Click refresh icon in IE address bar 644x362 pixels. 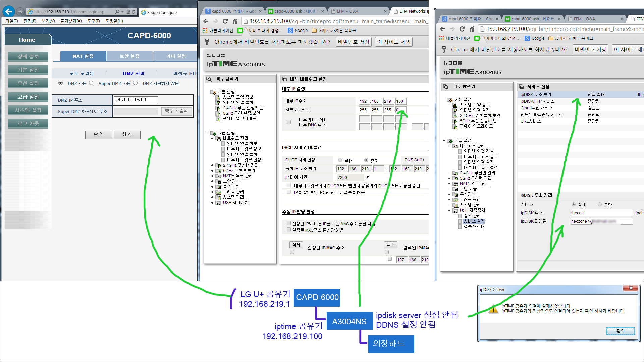pyautogui.click(x=133, y=12)
